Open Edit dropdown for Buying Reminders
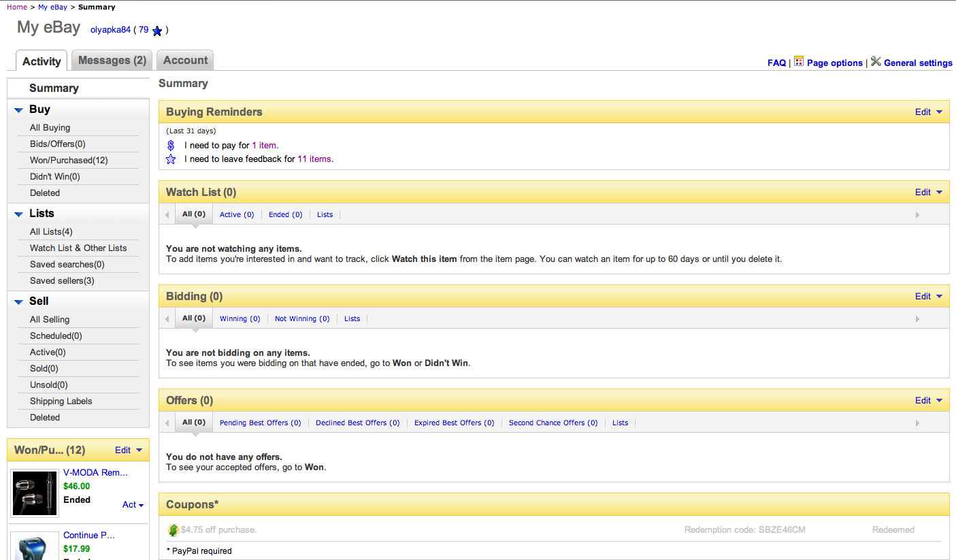Viewport: 956px width, 560px height. [929, 112]
